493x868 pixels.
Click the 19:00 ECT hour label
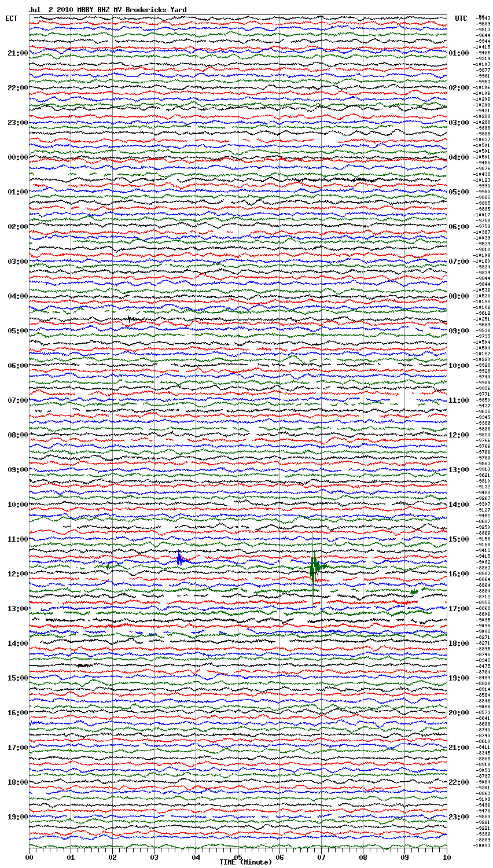point(18,817)
